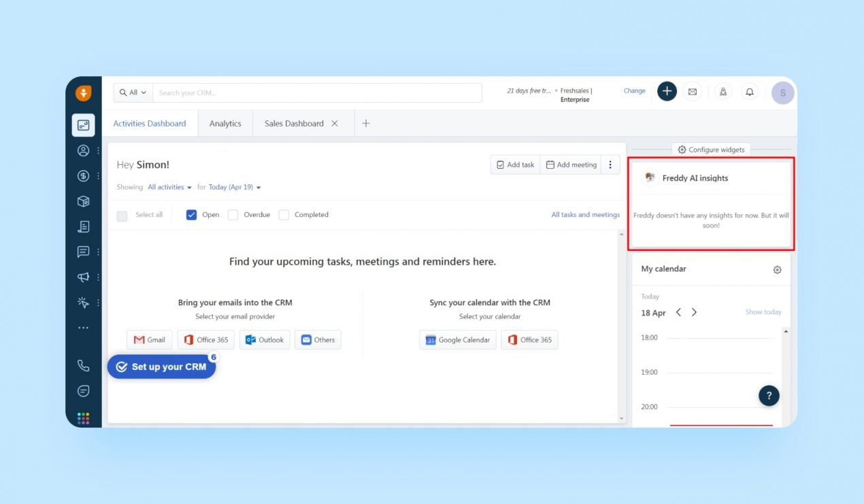Connect Office 365 email provider
This screenshot has height=504, width=864.
coord(206,340)
